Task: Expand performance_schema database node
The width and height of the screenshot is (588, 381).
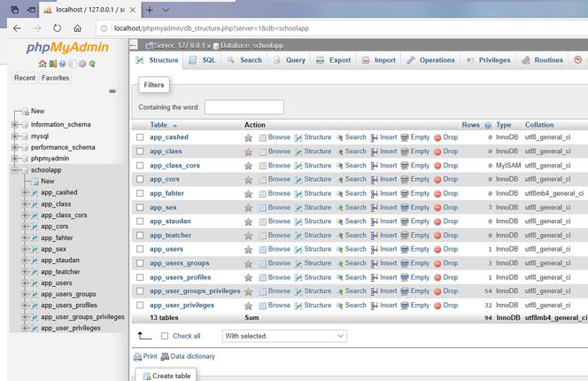Action: coord(15,147)
